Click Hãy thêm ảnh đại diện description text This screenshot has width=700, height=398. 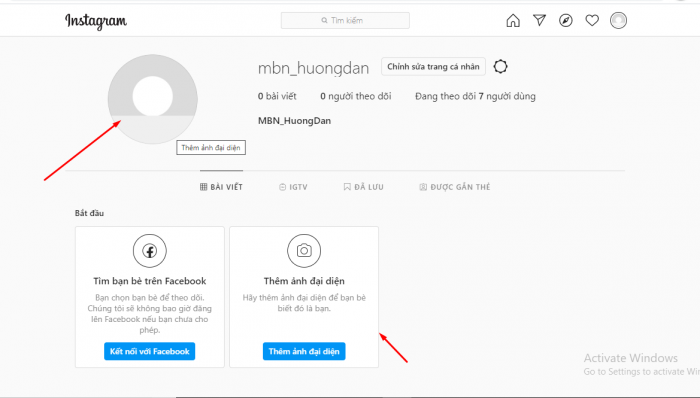pyautogui.click(x=304, y=303)
